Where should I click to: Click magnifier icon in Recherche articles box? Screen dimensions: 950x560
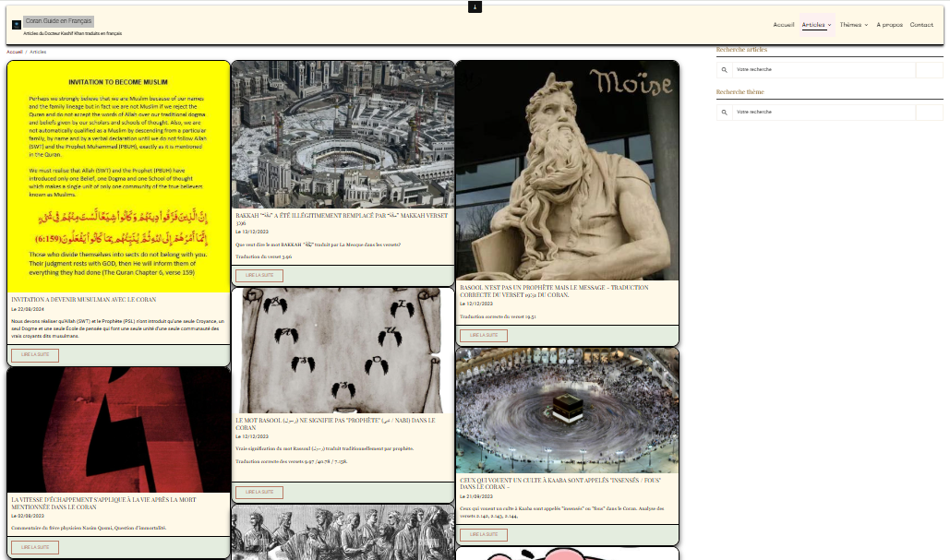pyautogui.click(x=724, y=69)
